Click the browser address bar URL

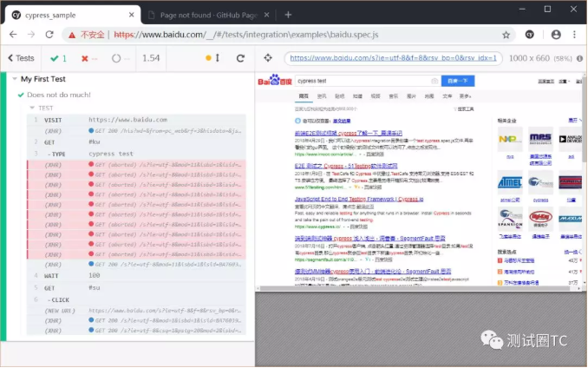tap(246, 35)
